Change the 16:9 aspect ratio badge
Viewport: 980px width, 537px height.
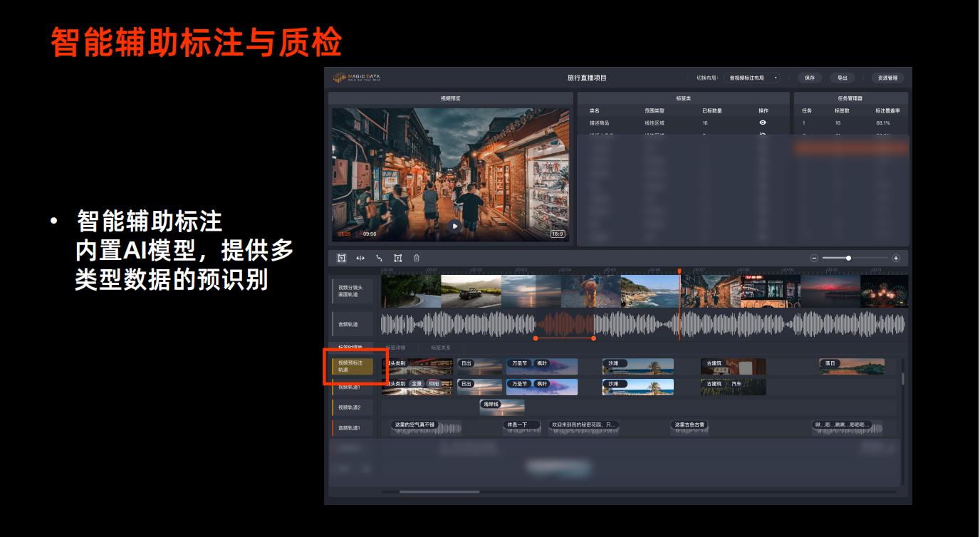(x=557, y=234)
